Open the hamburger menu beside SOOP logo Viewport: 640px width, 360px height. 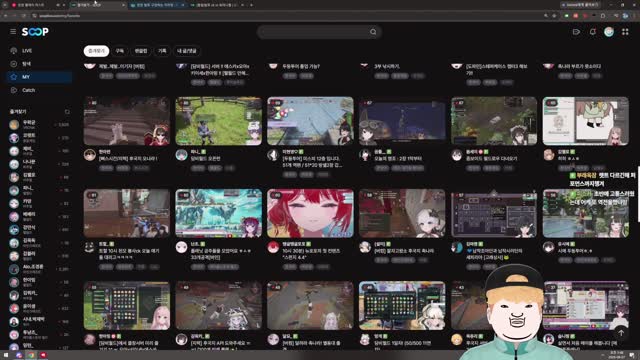point(13,32)
